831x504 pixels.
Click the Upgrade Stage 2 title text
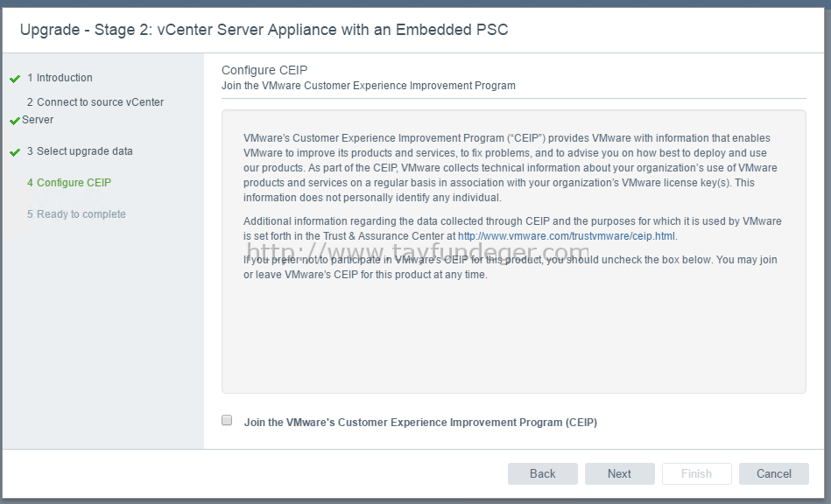click(264, 30)
